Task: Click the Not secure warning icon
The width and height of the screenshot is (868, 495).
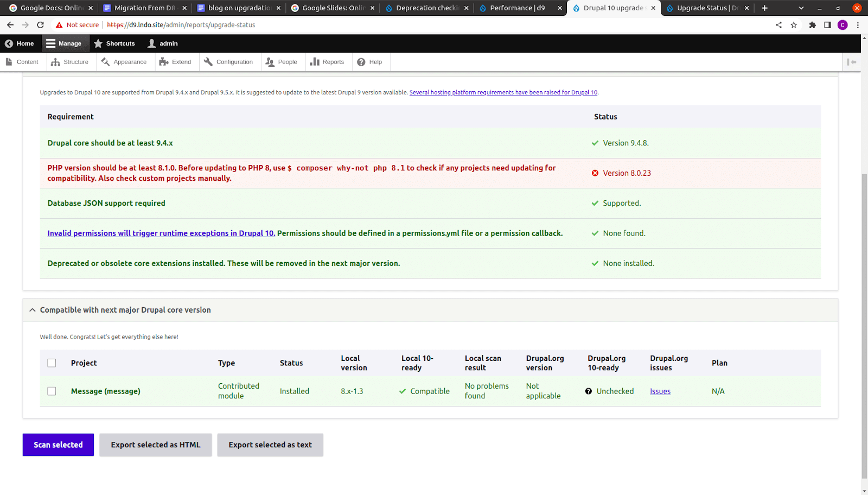Action: (59, 25)
